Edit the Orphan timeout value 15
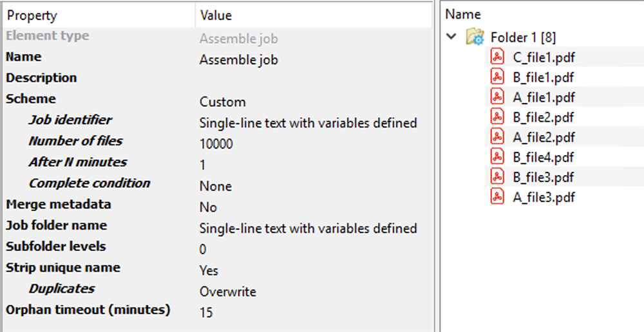This screenshot has height=332, width=644. [206, 313]
